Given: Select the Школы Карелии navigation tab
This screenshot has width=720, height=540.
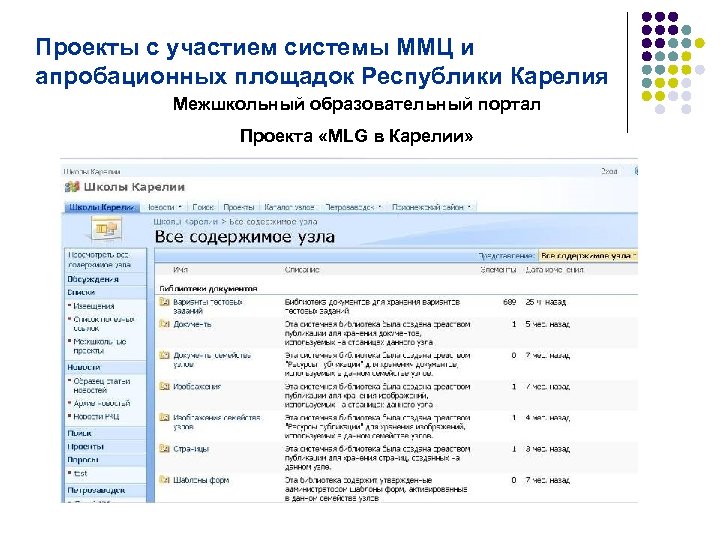Looking at the screenshot, I should coord(101,207).
